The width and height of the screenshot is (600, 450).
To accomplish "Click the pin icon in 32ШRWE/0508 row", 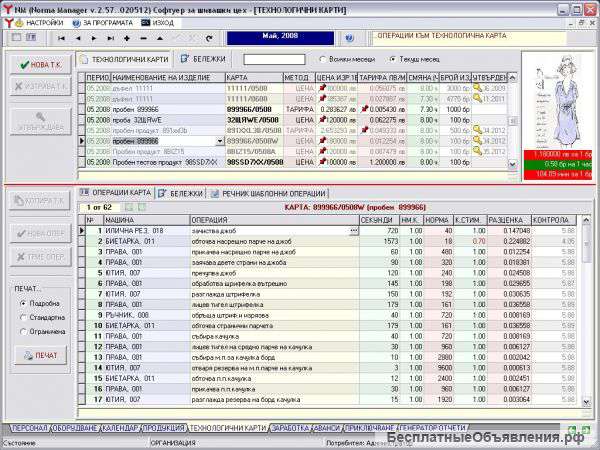I will 322,120.
